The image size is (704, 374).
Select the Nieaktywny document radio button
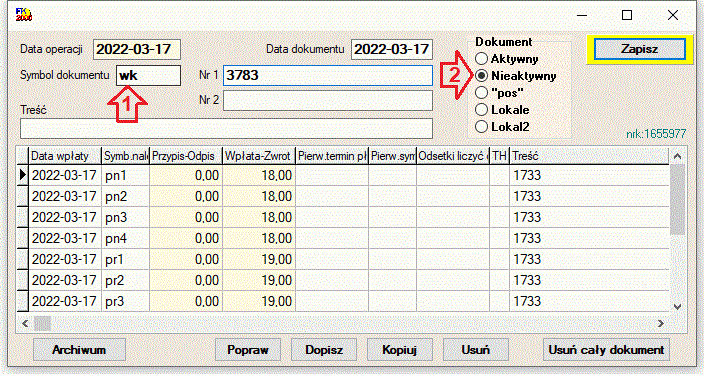click(x=481, y=75)
